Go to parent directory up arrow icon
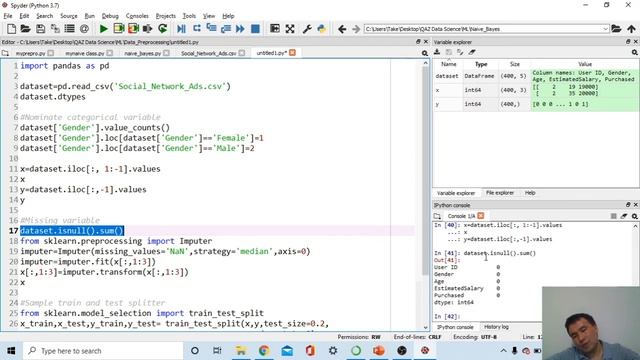 coord(631,29)
